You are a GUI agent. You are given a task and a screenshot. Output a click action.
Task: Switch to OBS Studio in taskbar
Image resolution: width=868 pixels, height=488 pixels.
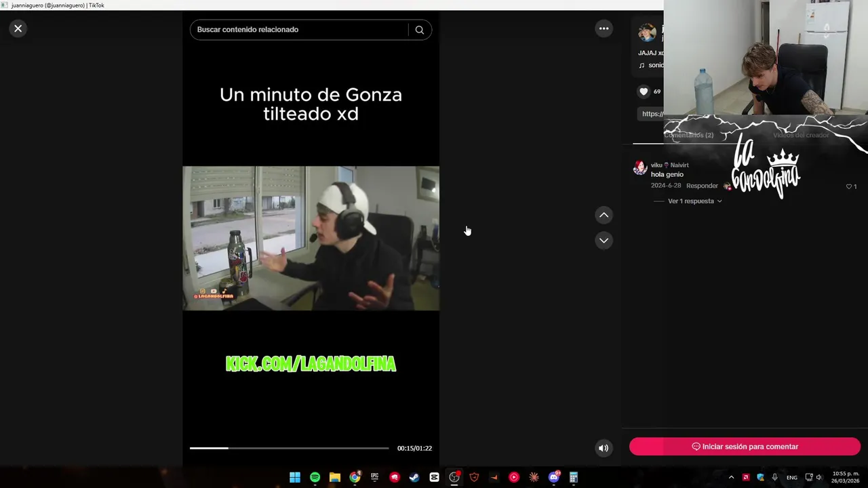coord(454,477)
